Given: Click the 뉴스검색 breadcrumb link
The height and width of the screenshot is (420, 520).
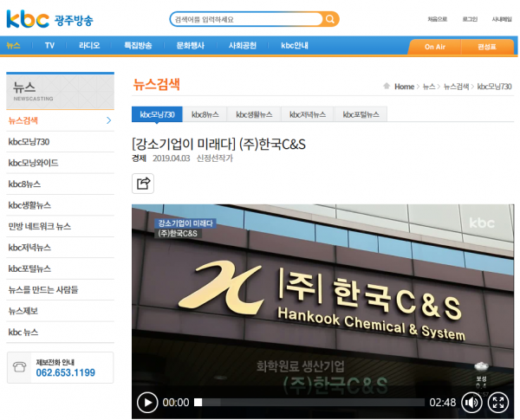Looking at the screenshot, I should click(457, 87).
